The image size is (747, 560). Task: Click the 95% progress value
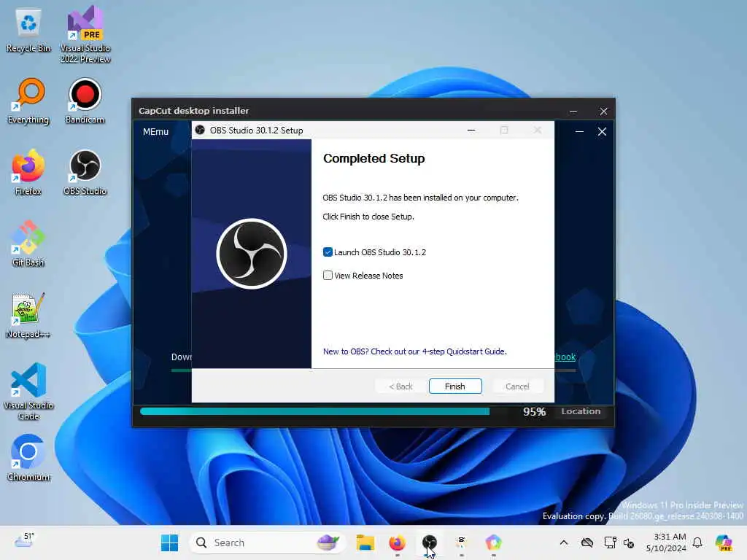coord(534,411)
